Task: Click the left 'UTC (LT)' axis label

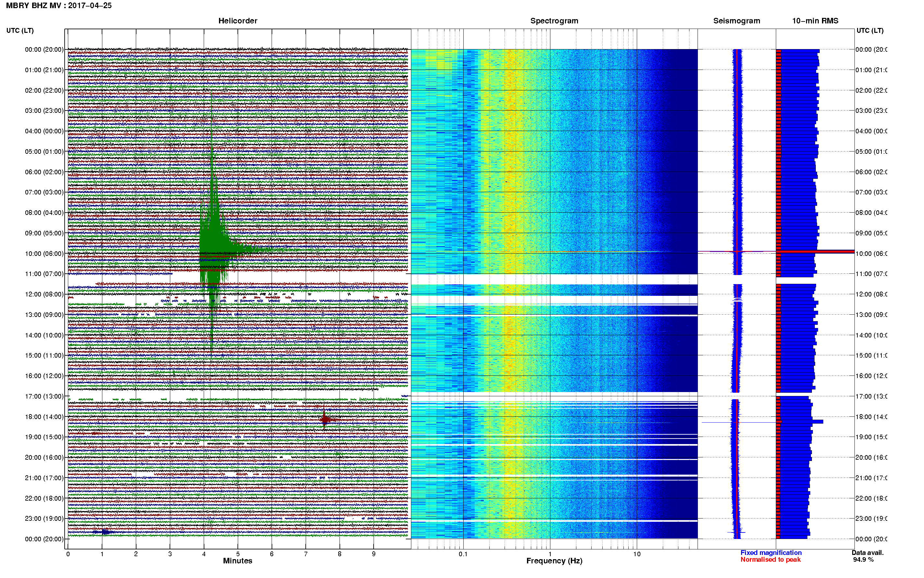Action: (20, 31)
